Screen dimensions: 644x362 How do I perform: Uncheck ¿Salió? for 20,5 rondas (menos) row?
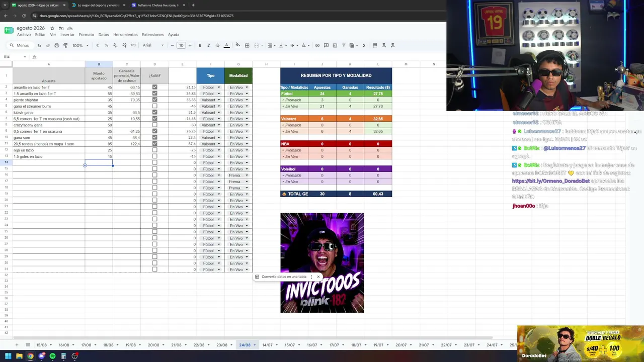(154, 144)
